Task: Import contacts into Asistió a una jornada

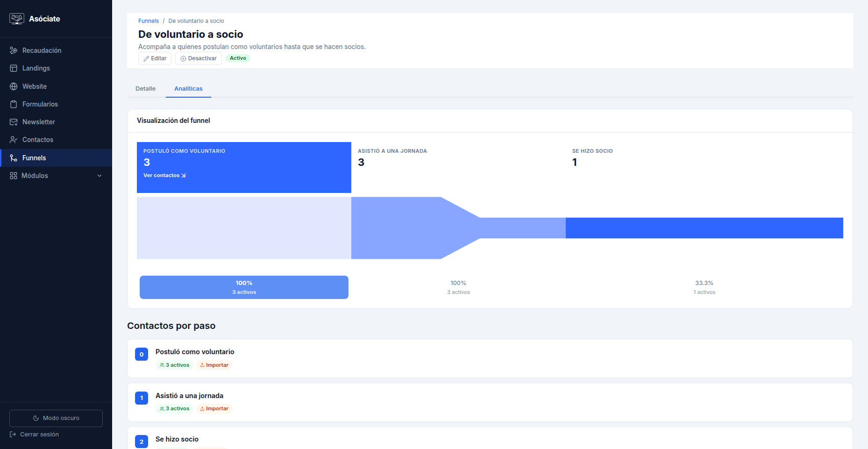Action: (x=214, y=408)
